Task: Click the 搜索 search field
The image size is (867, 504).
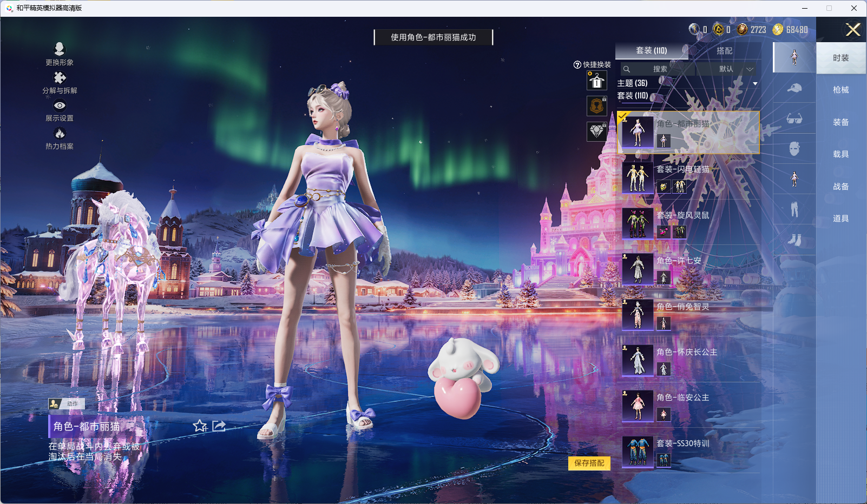Action: pos(659,69)
